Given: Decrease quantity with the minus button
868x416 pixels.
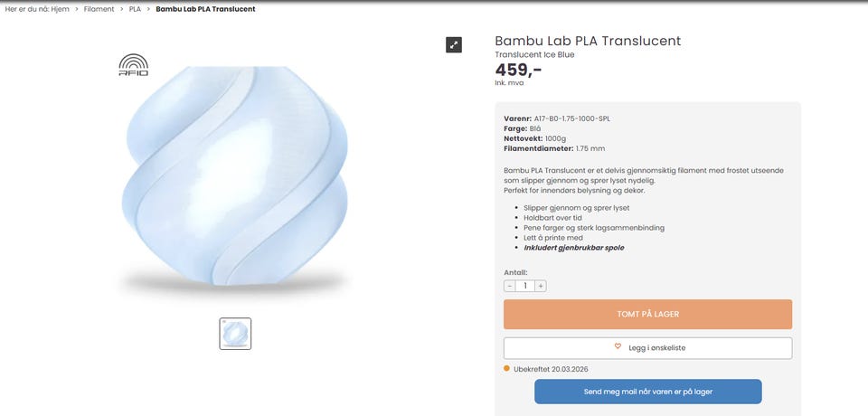Looking at the screenshot, I should (510, 286).
